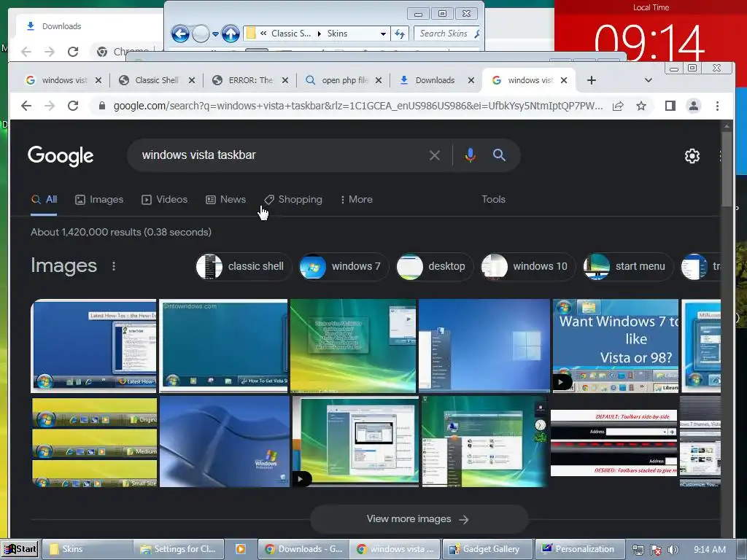747x560 pixels.
Task: Select the Images search filter
Action: (x=99, y=200)
